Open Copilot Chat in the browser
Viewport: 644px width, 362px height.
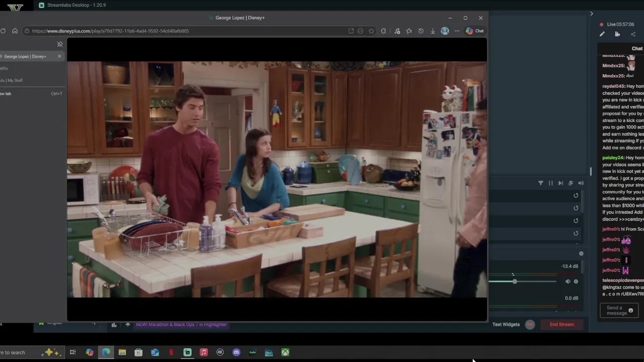point(474,31)
